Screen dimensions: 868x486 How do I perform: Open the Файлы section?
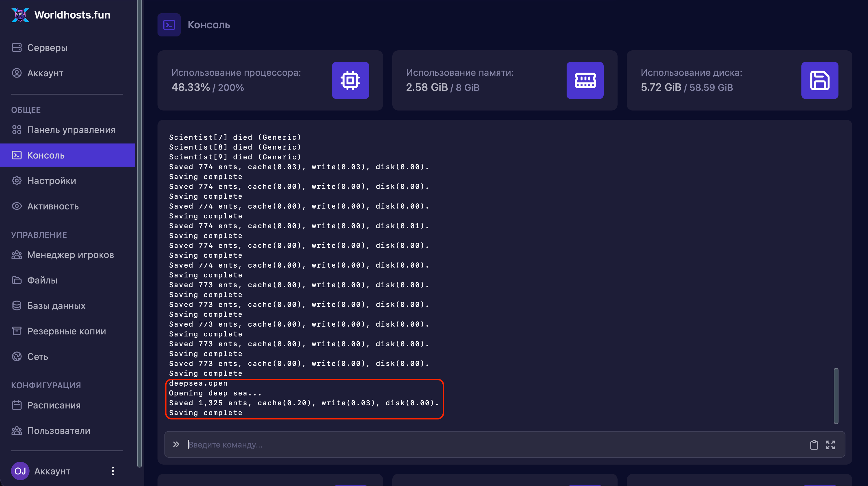[x=67, y=280]
